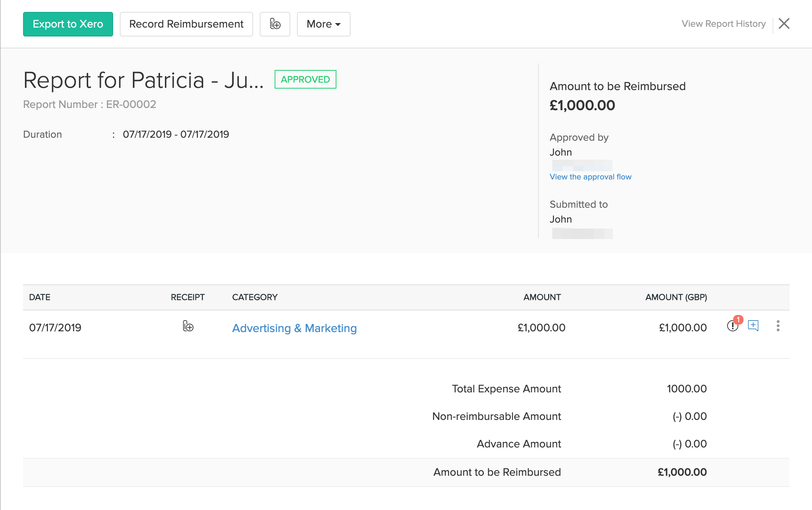The height and width of the screenshot is (510, 812).
Task: Close the report using the X icon
Action: (x=784, y=24)
